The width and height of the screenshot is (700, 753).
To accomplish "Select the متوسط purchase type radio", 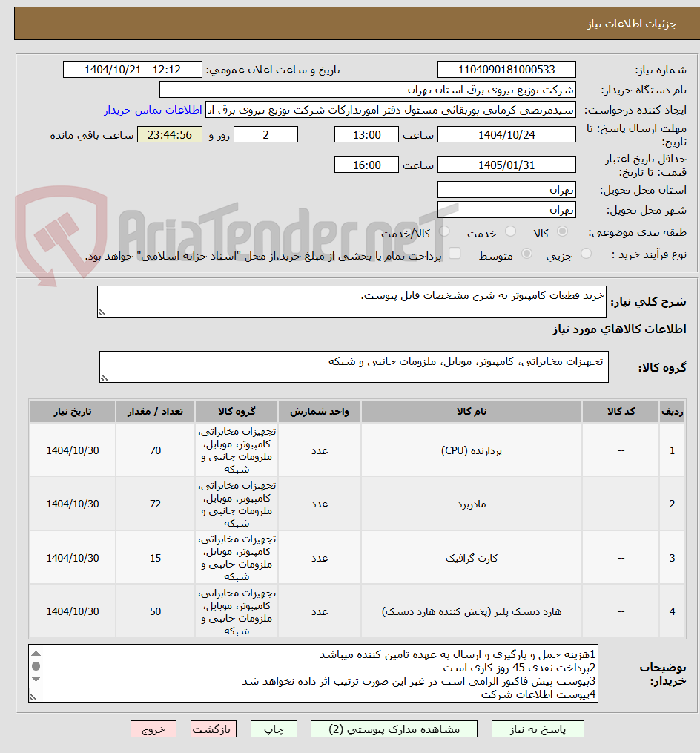I will coord(526,254).
